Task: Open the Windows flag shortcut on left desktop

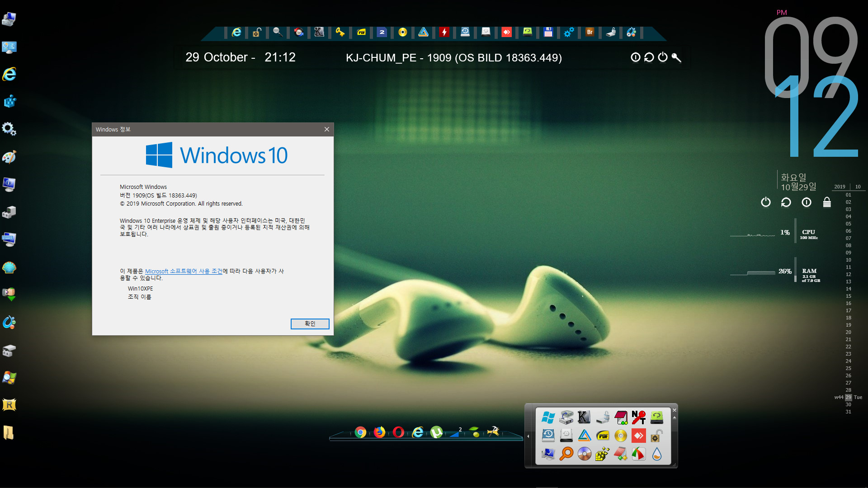Action: click(x=9, y=377)
